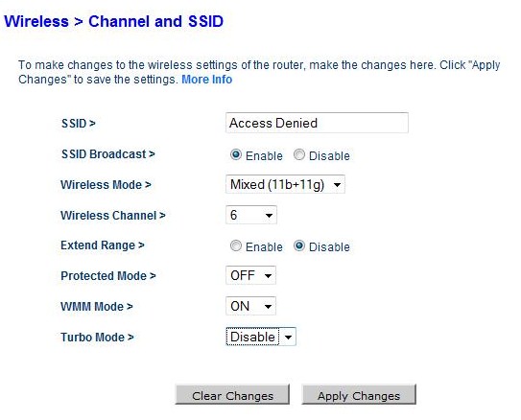
Task: Click the Turbo Mode dropdown arrow
Action: [288, 337]
